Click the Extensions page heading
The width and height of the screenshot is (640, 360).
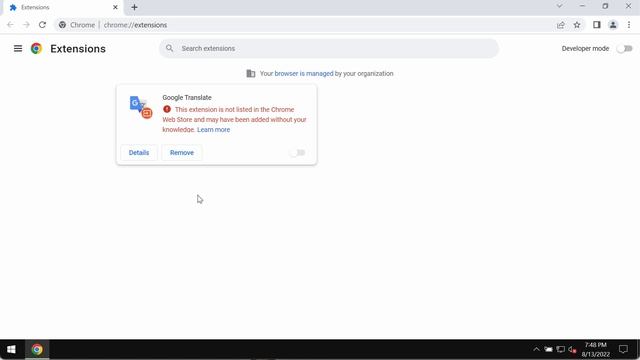coord(78,49)
